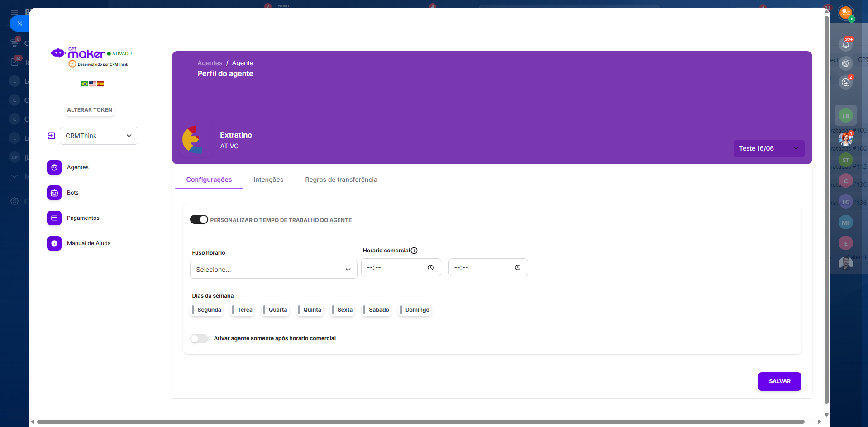
Task: Enable agent only after business hours
Action: tap(199, 339)
